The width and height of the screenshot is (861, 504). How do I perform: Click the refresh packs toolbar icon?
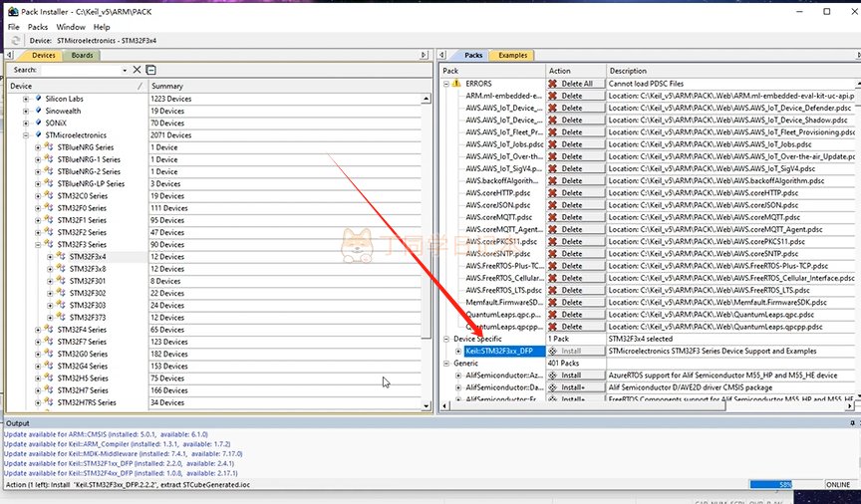click(13, 41)
